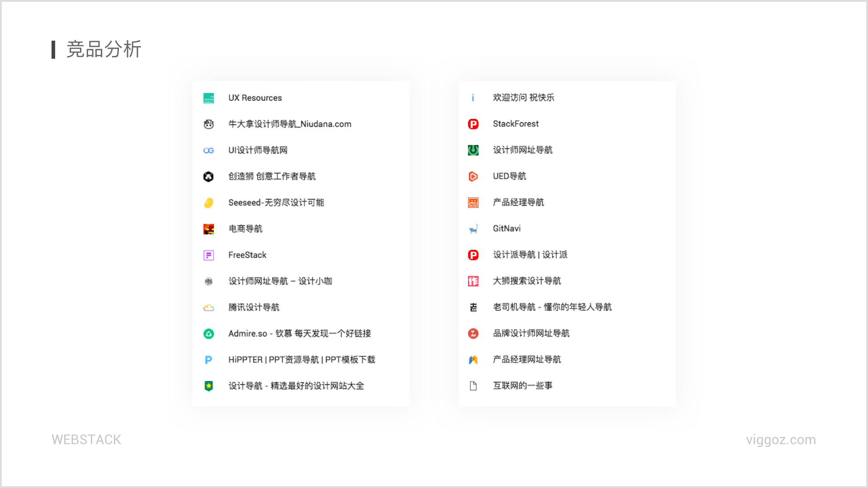Click the 产品经理导航 orange grid icon
The image size is (868, 488).
click(x=473, y=202)
